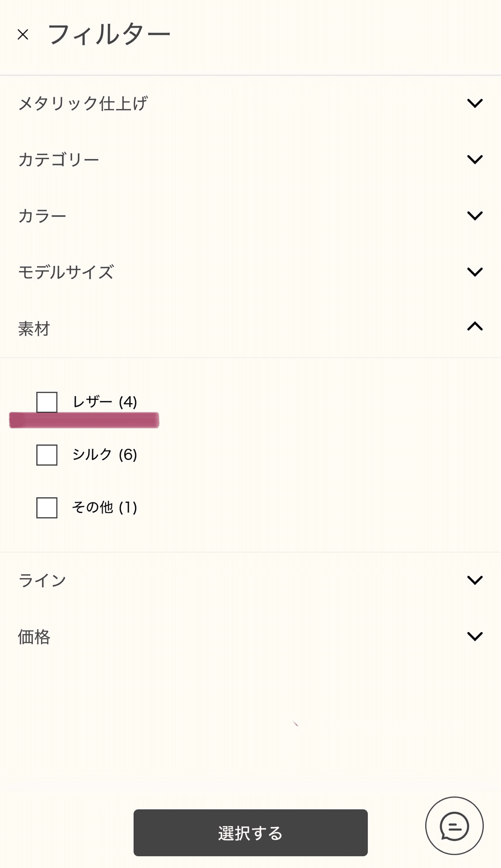
Task: Select the メタリック仕上げ filter label
Action: (83, 104)
